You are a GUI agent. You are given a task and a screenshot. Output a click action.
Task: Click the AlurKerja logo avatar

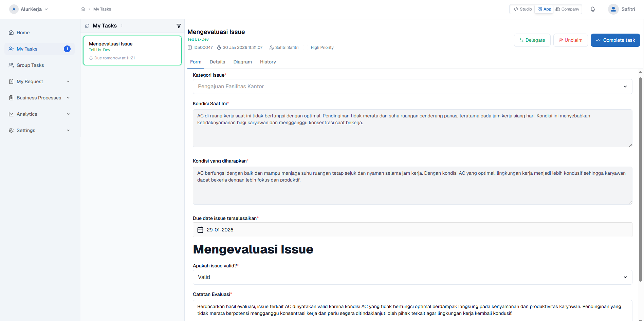[14, 9]
